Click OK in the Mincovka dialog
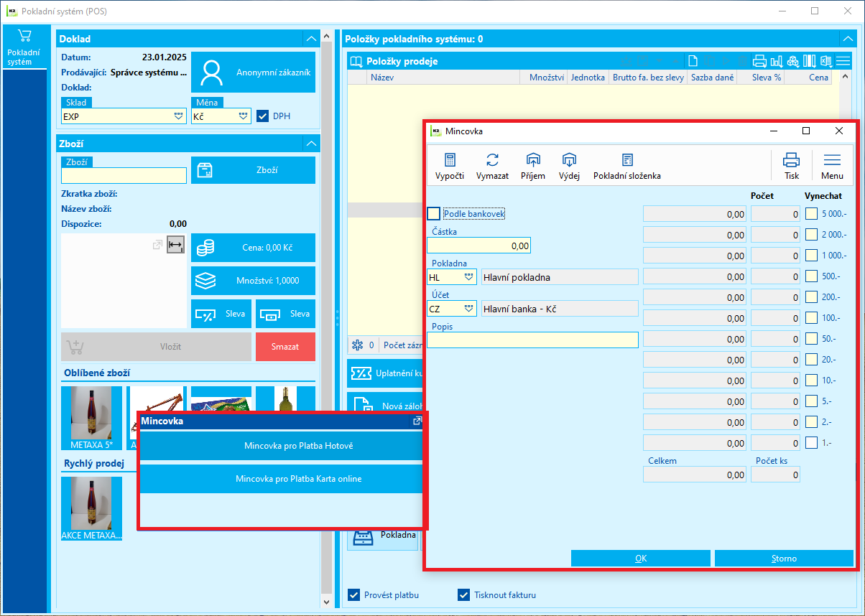865x616 pixels. [x=641, y=559]
